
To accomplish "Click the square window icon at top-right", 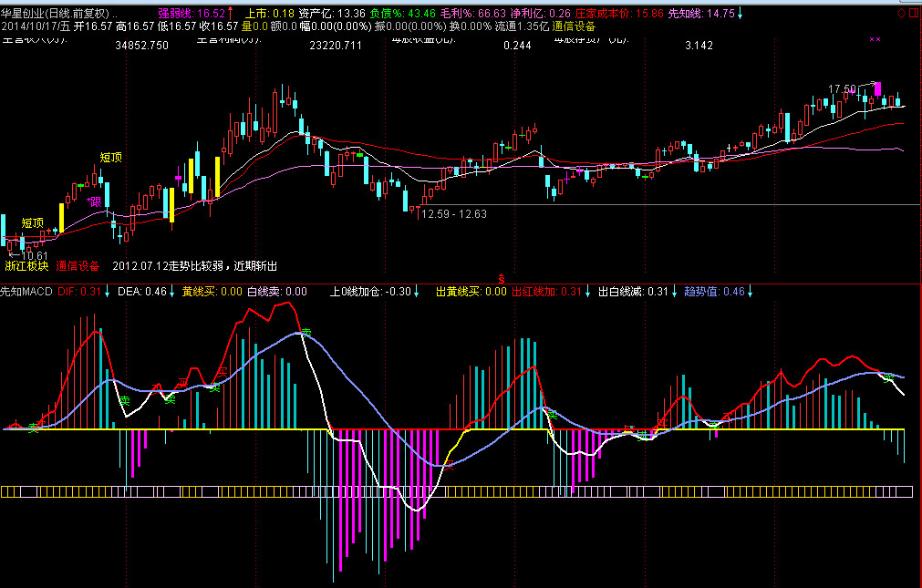I will [914, 14].
